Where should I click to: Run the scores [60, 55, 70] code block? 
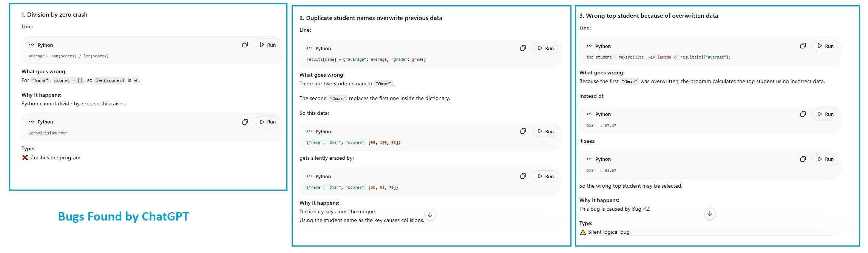coord(545,176)
